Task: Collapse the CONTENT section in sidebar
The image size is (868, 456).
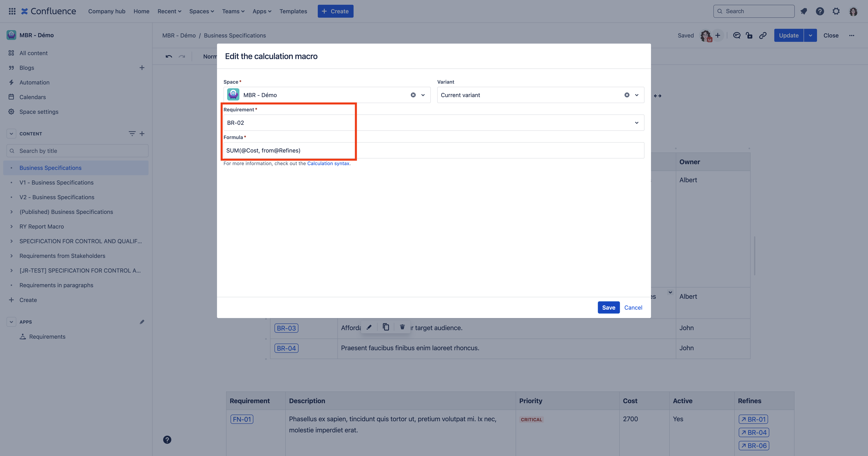Action: [x=11, y=134]
